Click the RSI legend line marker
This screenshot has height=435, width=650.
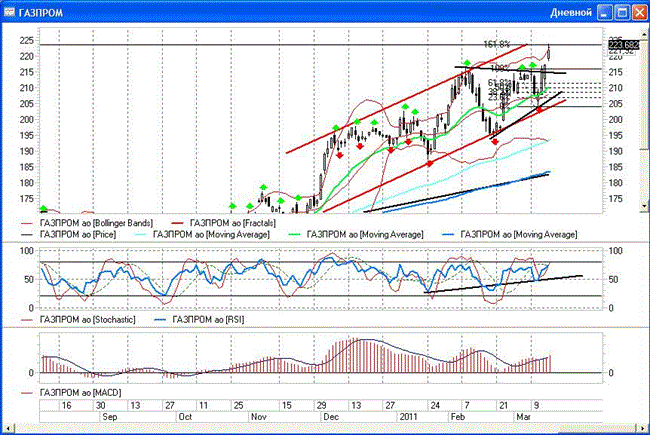(x=160, y=319)
